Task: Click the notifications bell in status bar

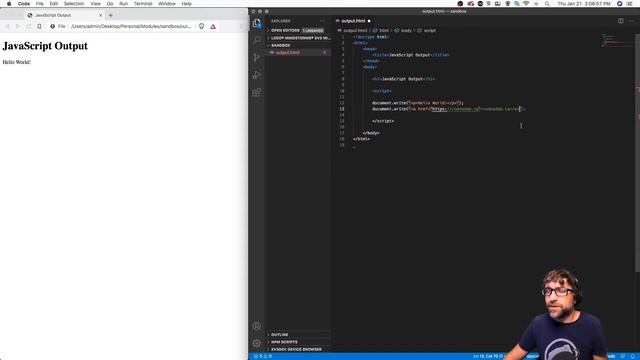Action: (633, 356)
